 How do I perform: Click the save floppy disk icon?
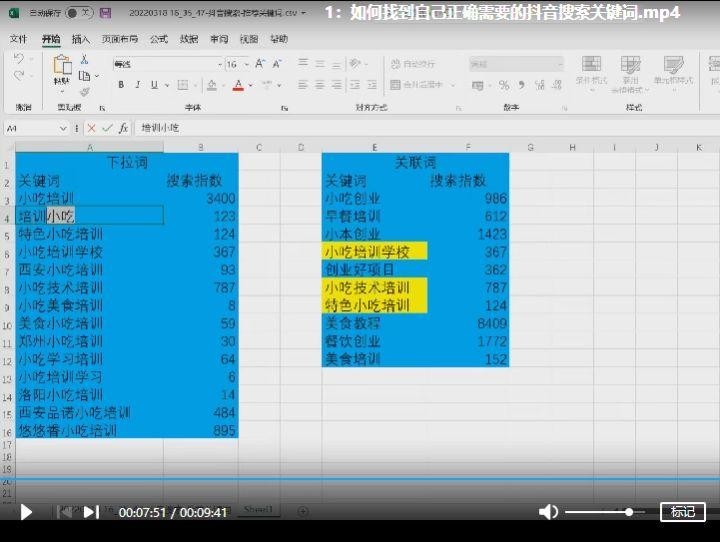105,13
